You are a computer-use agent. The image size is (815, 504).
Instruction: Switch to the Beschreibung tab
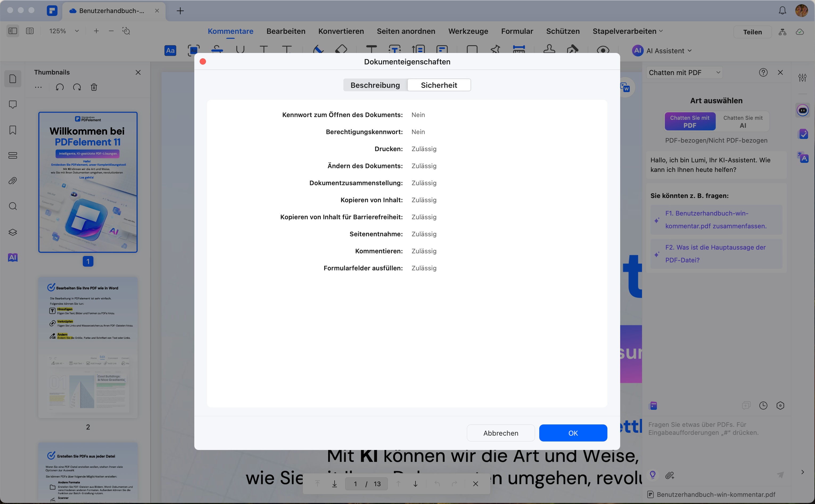(x=375, y=85)
